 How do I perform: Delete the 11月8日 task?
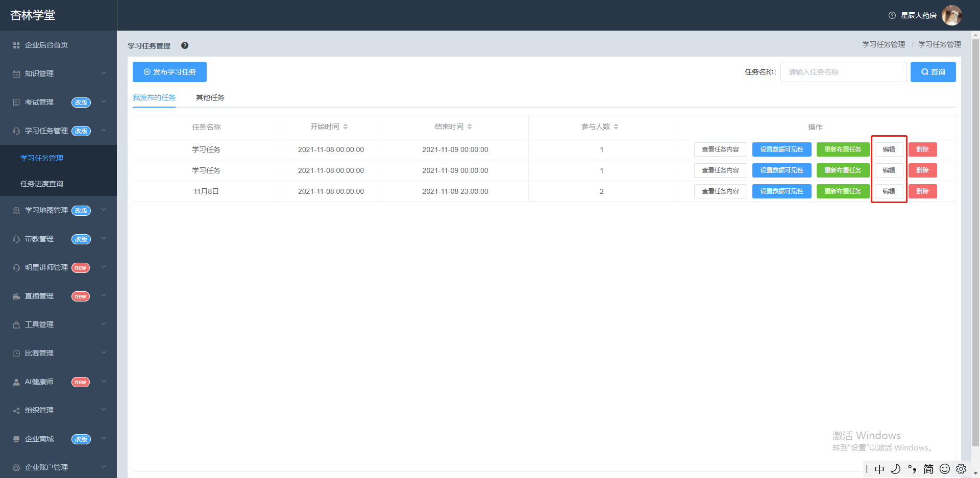[922, 191]
